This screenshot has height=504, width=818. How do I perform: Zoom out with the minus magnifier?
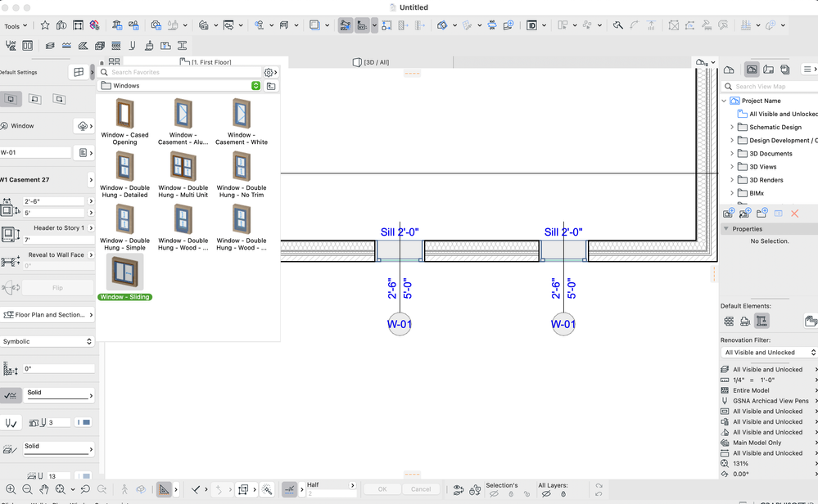click(x=28, y=489)
